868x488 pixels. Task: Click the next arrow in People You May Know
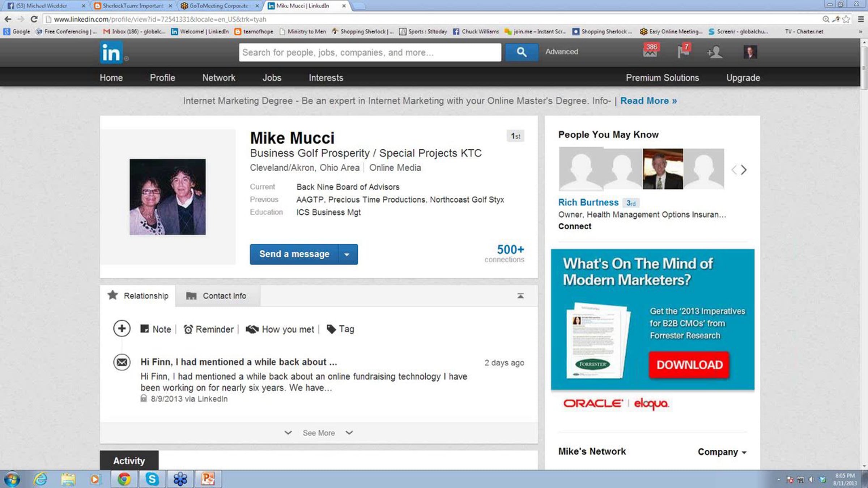744,170
